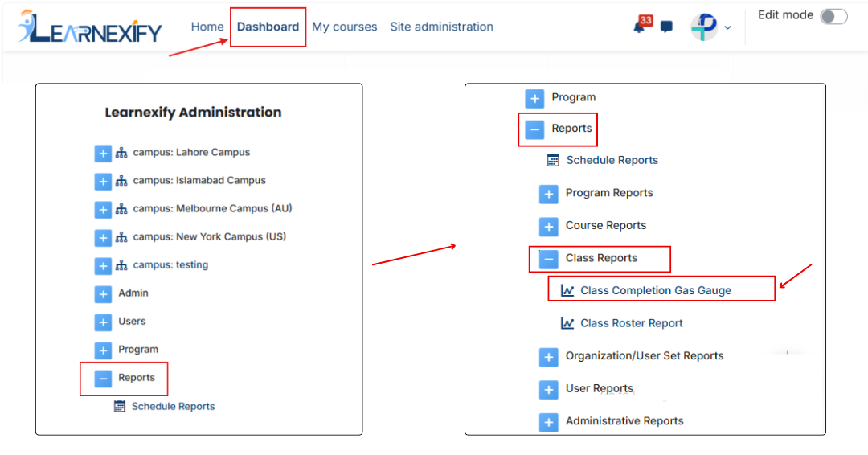Expand the Course Reports node
This screenshot has width=868, height=455.
click(x=549, y=227)
